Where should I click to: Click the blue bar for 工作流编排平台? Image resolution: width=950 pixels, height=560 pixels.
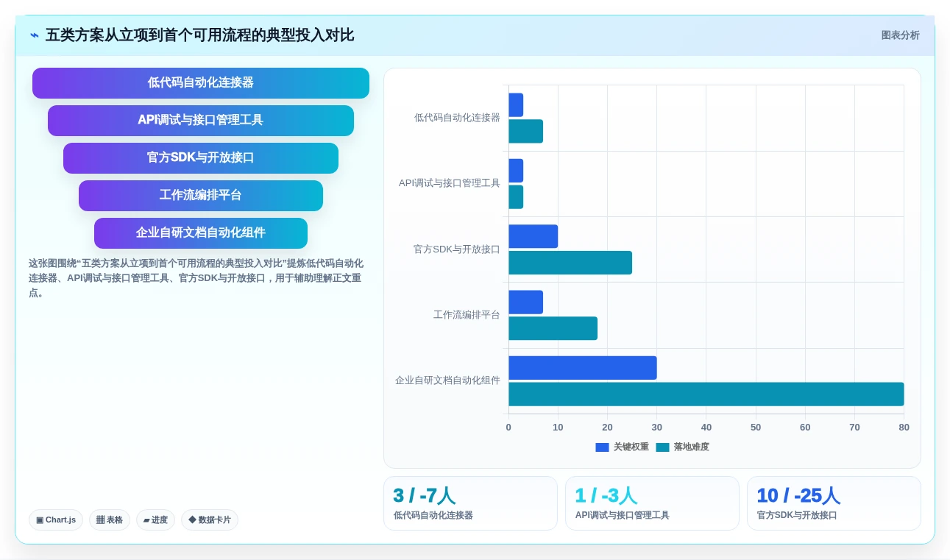(525, 302)
